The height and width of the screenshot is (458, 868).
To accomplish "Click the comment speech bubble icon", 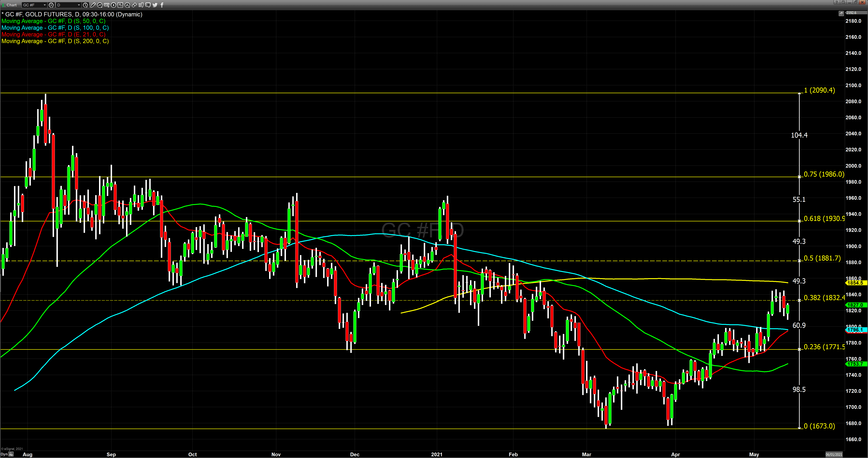I will click(x=148, y=5).
